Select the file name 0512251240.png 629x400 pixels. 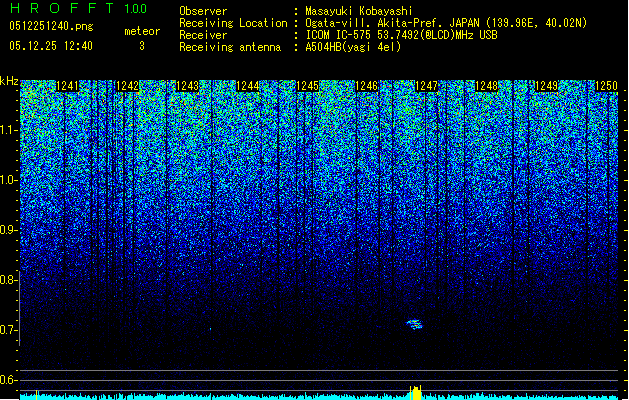click(51, 26)
